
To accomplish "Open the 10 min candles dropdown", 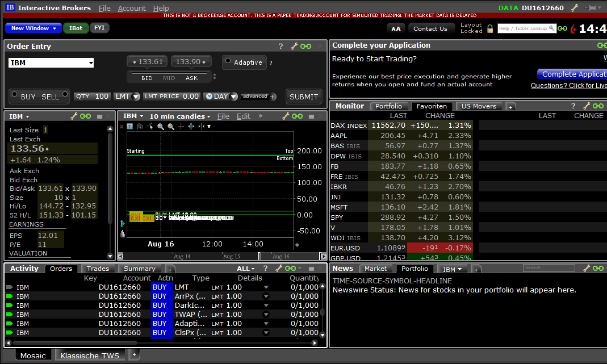I will tap(180, 116).
